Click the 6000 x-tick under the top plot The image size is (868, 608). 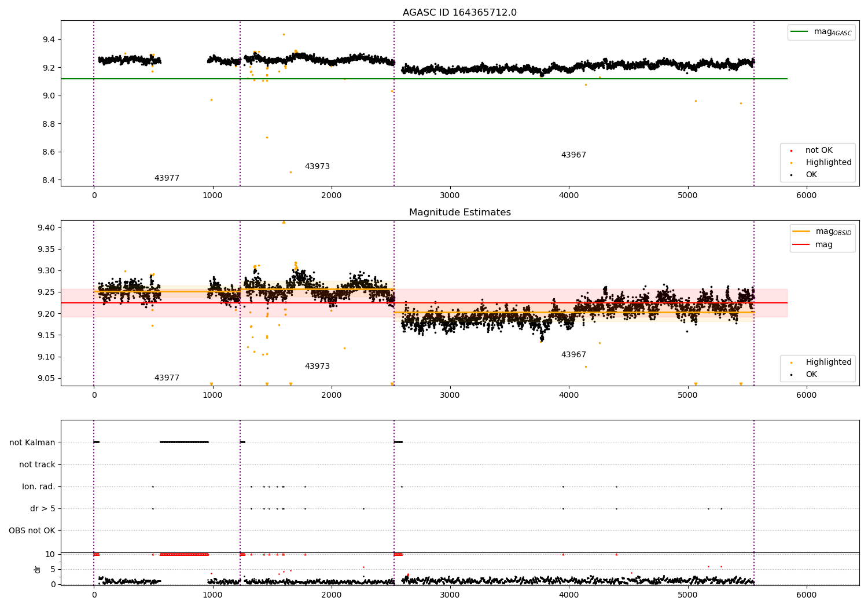click(x=806, y=196)
